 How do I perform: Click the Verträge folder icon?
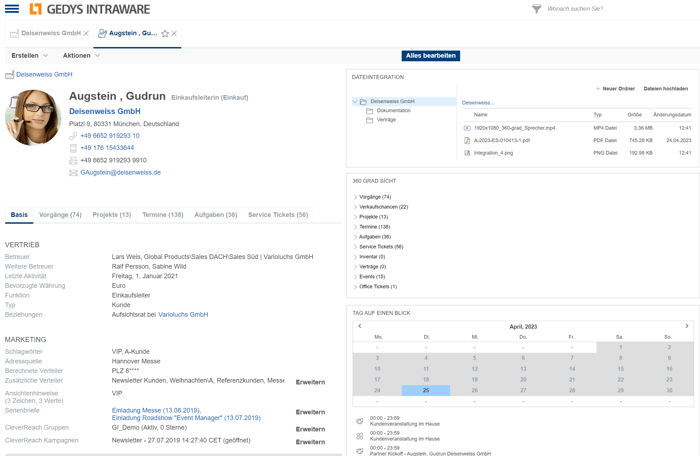[x=370, y=120]
